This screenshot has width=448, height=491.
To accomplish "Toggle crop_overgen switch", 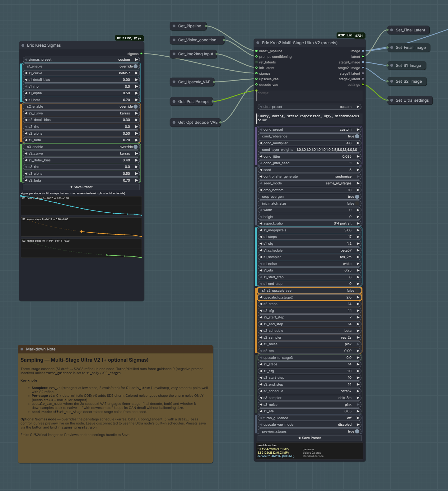I will pyautogui.click(x=357, y=197).
